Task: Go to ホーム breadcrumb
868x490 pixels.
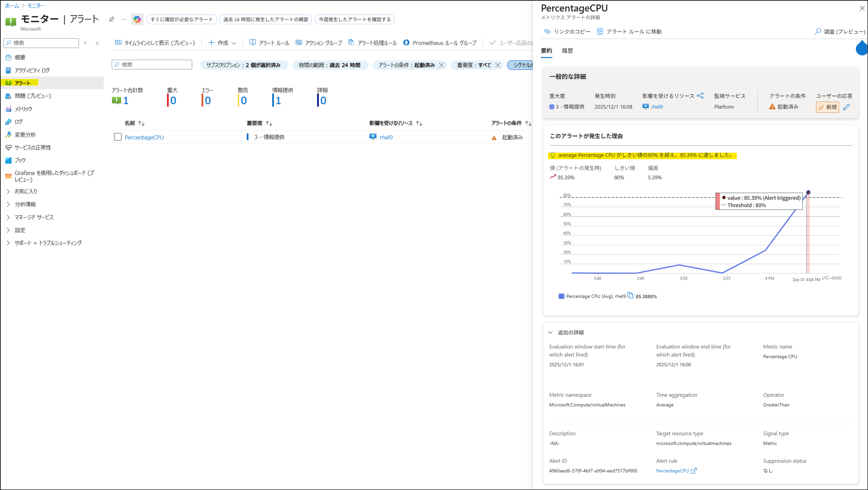Action: (x=12, y=5)
